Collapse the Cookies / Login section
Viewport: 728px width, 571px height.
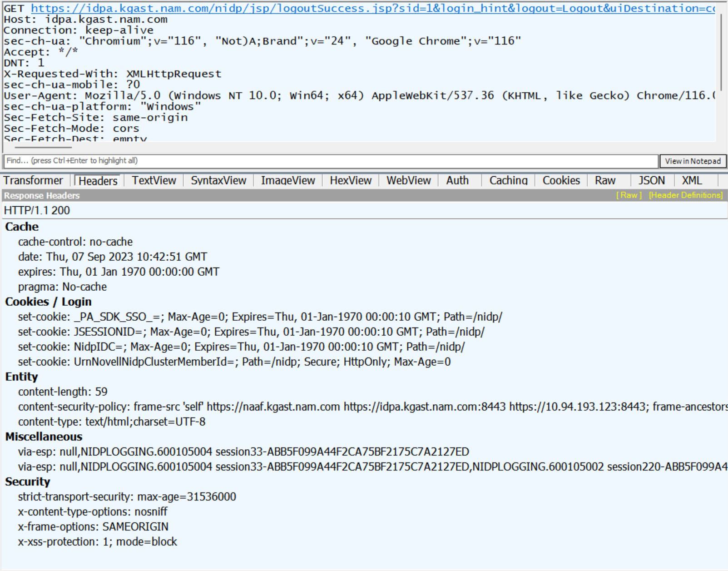point(48,302)
